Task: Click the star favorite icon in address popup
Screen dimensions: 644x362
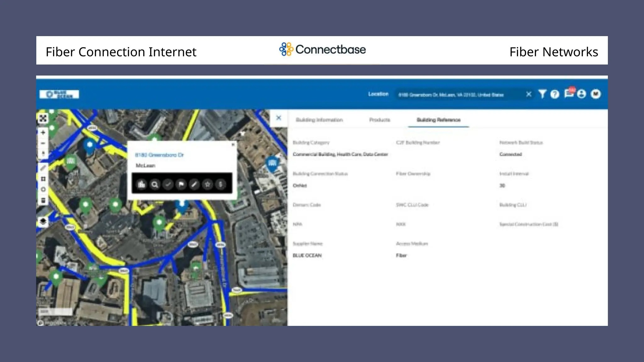Action: 208,184
